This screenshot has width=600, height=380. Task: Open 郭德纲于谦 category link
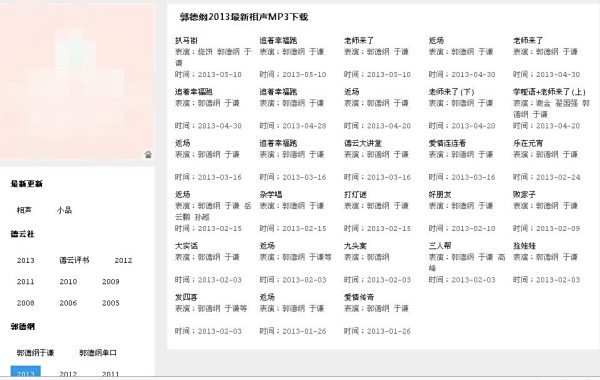35,352
